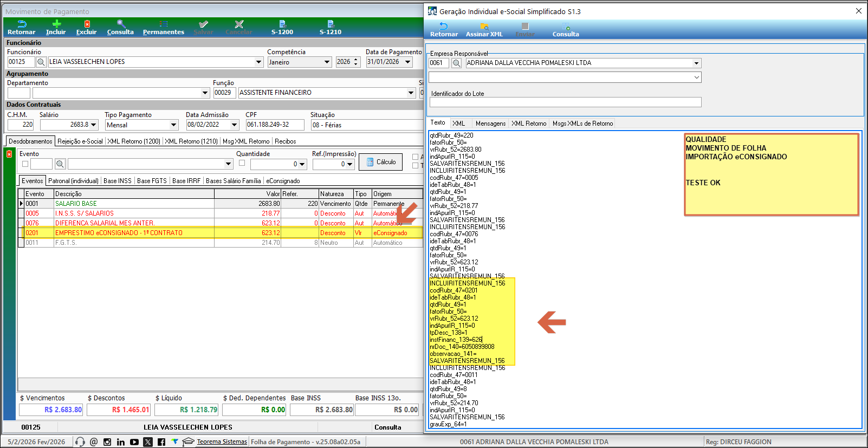Click the Excluir delete icon

[x=87, y=25]
